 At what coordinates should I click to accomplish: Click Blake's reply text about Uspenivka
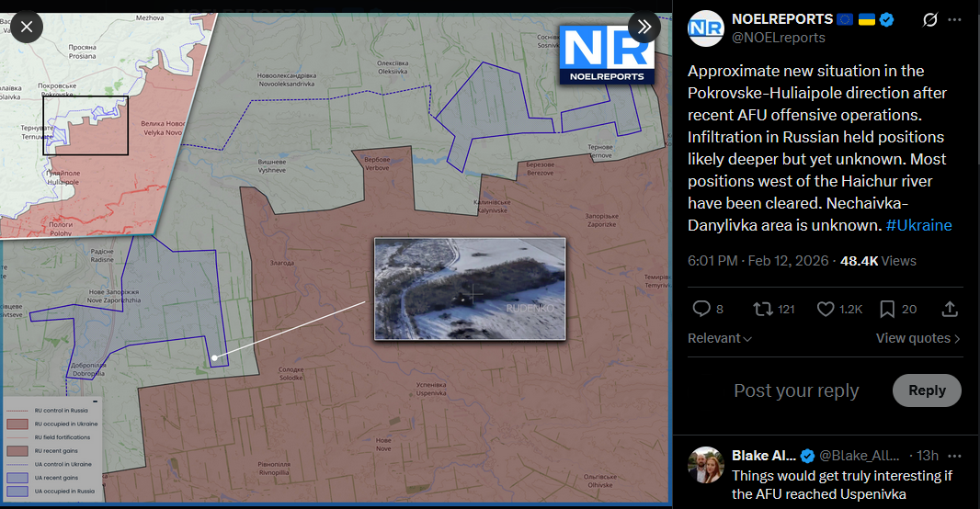[x=842, y=484]
